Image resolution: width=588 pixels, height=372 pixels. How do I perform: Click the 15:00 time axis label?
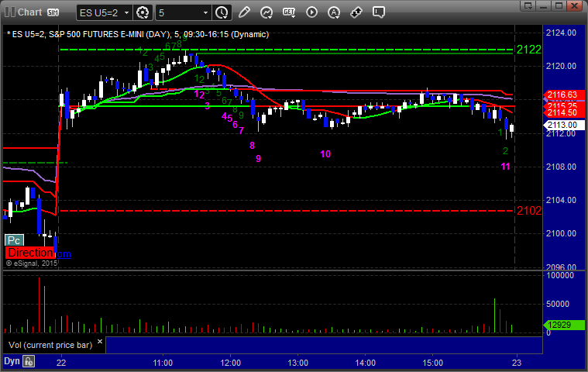pyautogui.click(x=433, y=363)
